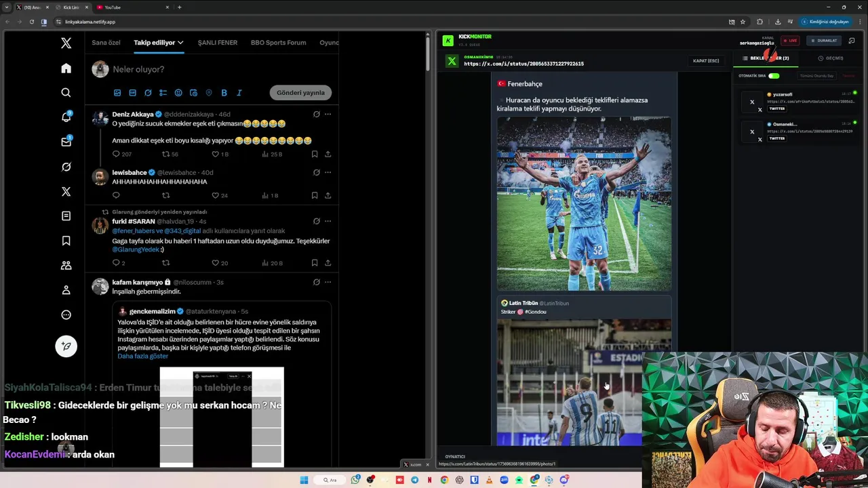
Task: Open Bekleyenler tab in KickMonitor
Action: pos(765,58)
